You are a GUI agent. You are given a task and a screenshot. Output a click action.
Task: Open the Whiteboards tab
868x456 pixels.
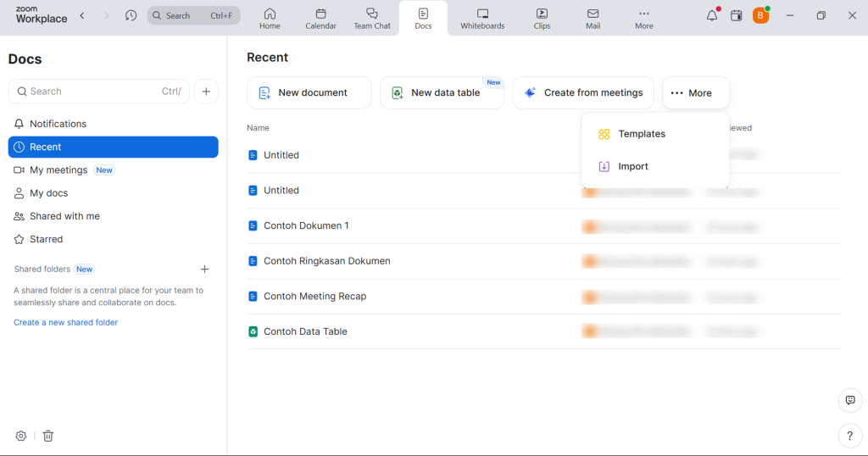[482, 19]
